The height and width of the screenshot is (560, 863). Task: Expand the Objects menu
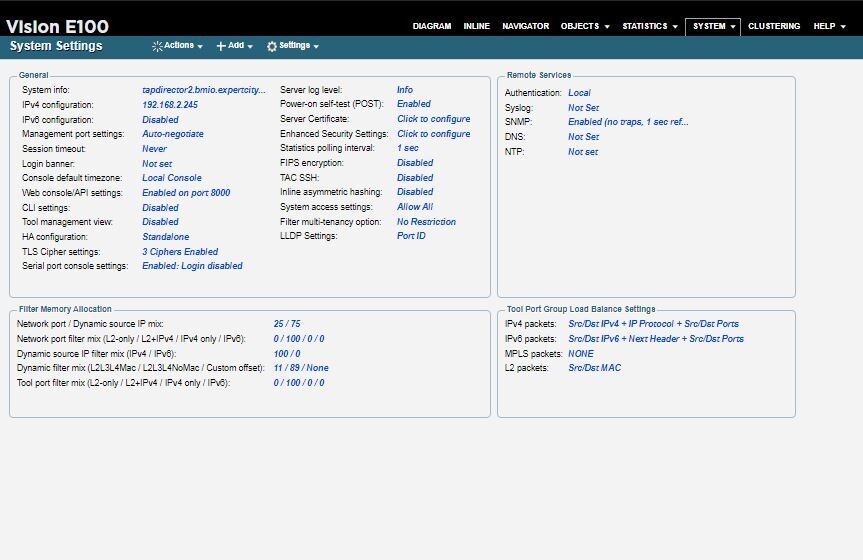click(584, 26)
